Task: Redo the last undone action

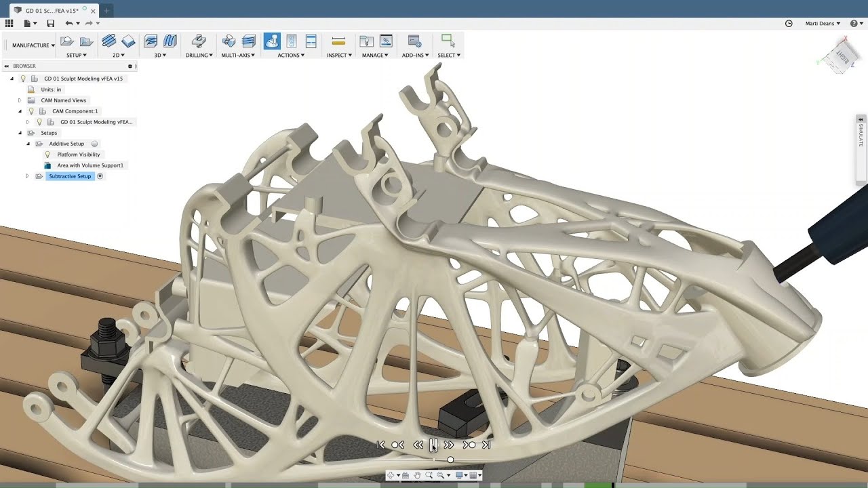Action: point(89,23)
